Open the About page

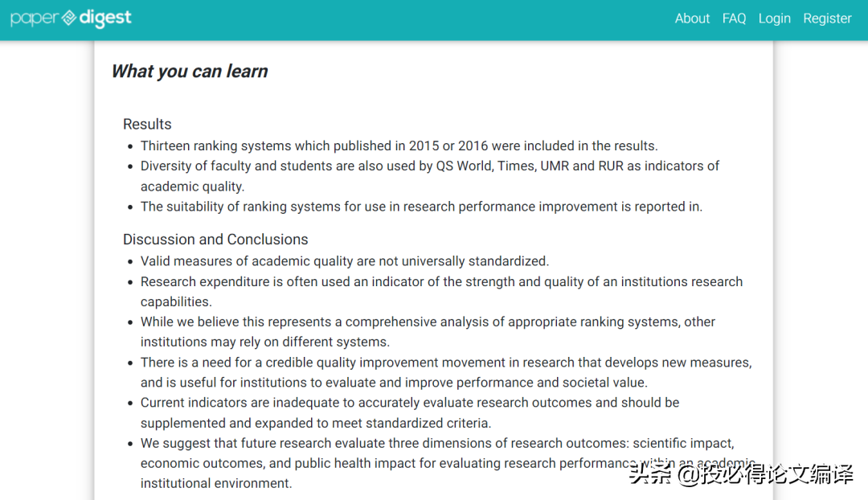click(x=692, y=18)
